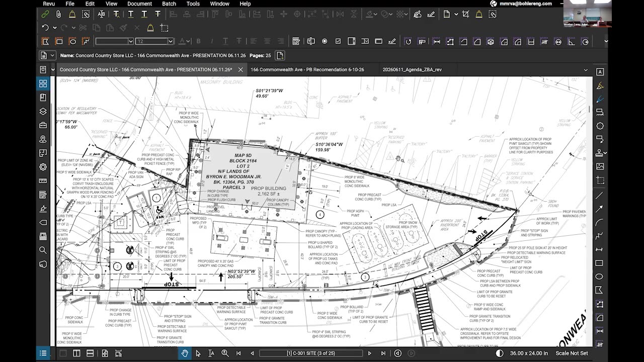Screen dimensions: 644x362
Task: Open the Batch menu
Action: click(169, 4)
